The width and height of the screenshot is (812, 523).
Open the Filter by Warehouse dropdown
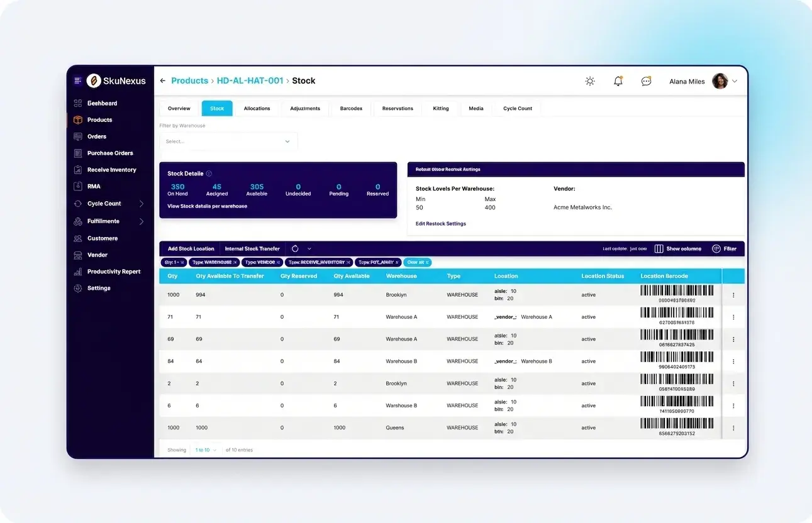(x=228, y=141)
